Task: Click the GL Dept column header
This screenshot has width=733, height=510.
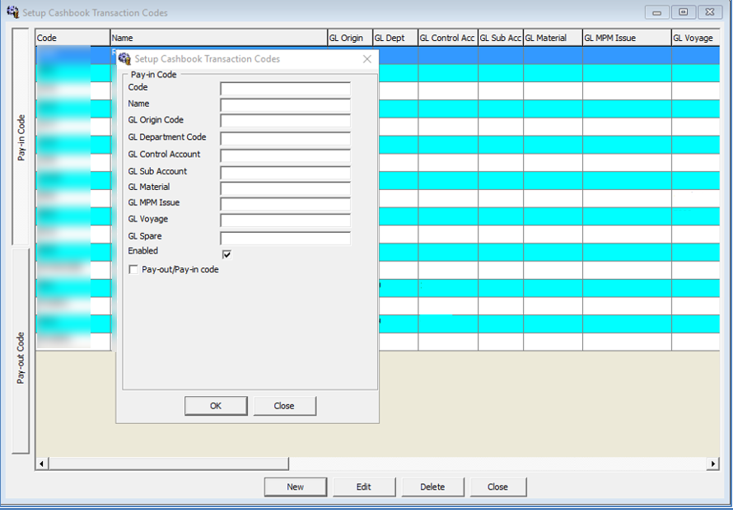Action: [395, 38]
